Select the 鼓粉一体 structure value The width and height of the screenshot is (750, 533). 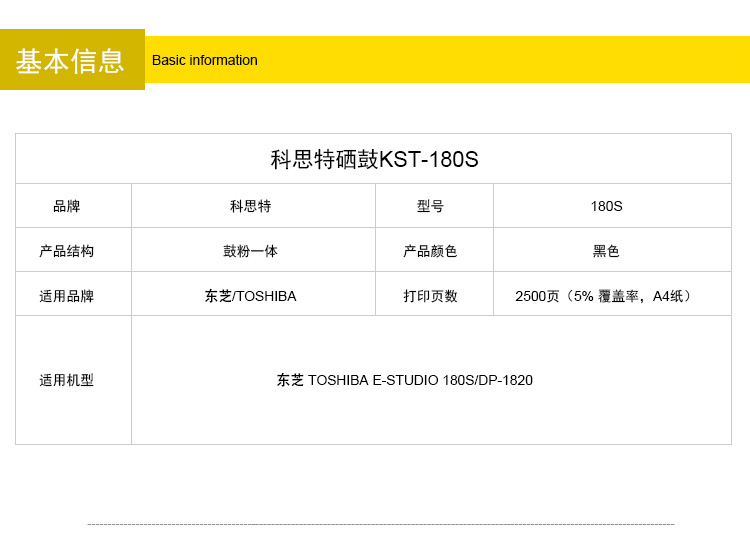[x=250, y=251]
